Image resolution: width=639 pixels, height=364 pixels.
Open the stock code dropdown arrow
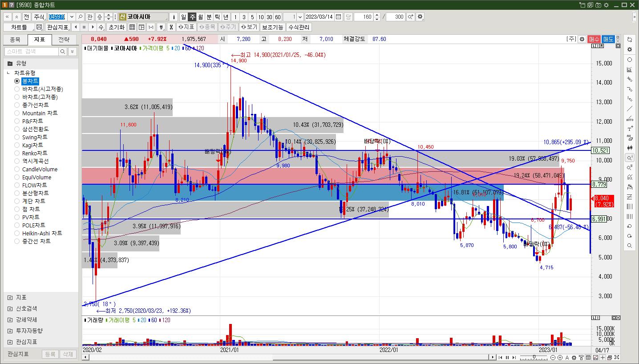(x=72, y=17)
